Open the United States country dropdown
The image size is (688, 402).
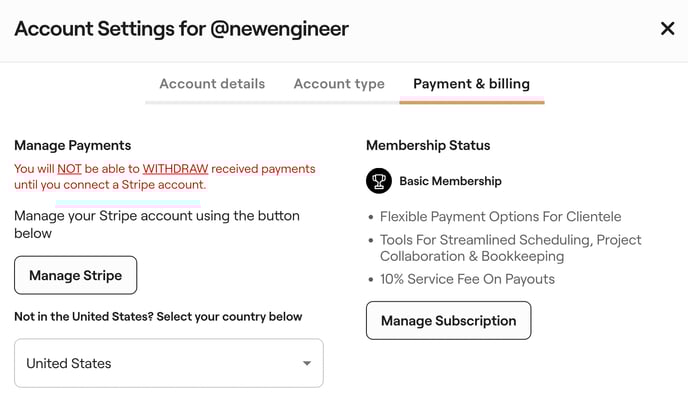[168, 363]
